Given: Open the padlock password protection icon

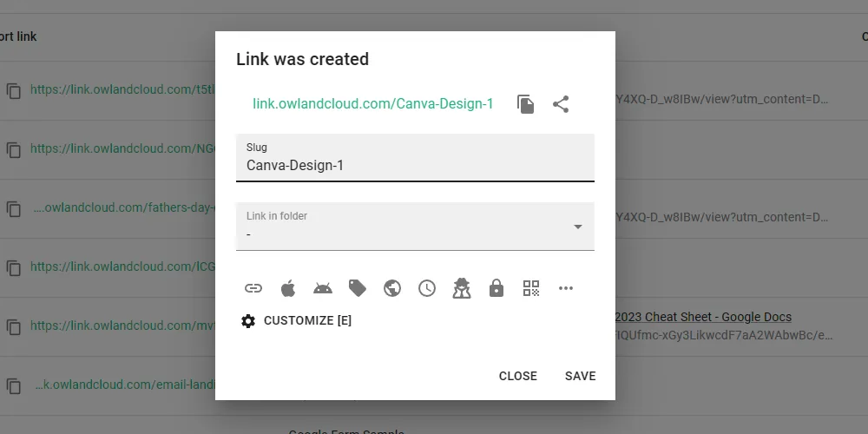Looking at the screenshot, I should point(496,288).
